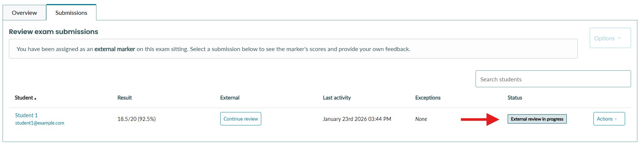Click the External review in progress badge
Image resolution: width=644 pixels, height=152 pixels.
537,119
